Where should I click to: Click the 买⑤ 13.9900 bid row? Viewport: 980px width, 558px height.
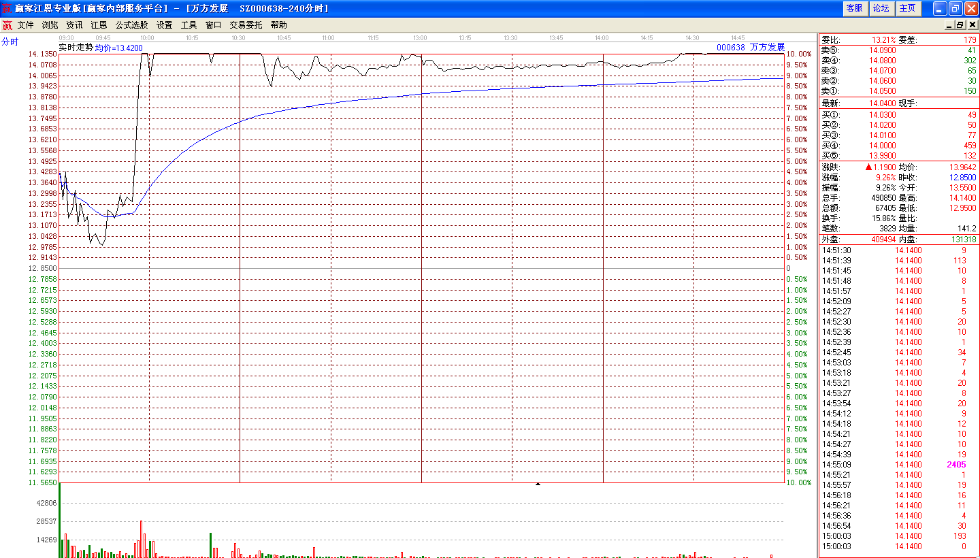pos(898,156)
